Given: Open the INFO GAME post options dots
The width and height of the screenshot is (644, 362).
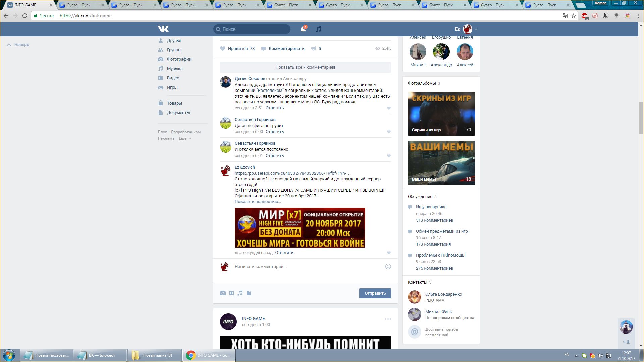Looking at the screenshot, I should point(388,319).
